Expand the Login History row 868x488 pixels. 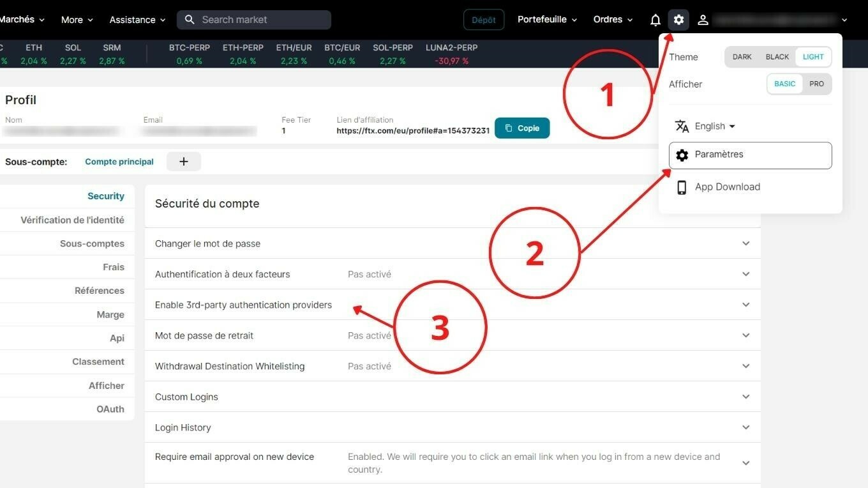point(745,427)
